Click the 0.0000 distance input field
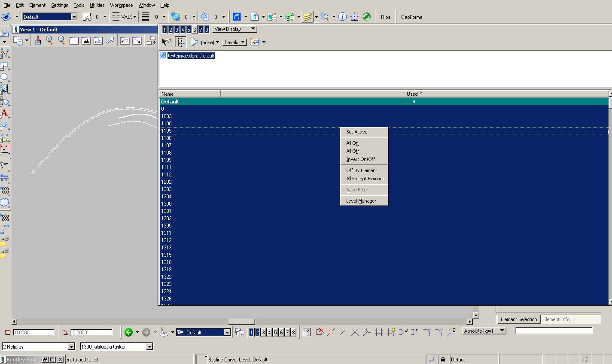Viewport: 612px width, 364px height. 34,332
